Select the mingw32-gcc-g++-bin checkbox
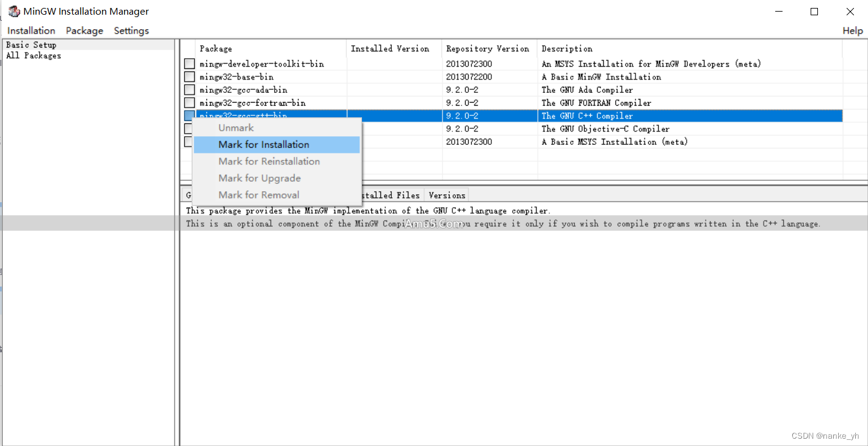 tap(189, 115)
